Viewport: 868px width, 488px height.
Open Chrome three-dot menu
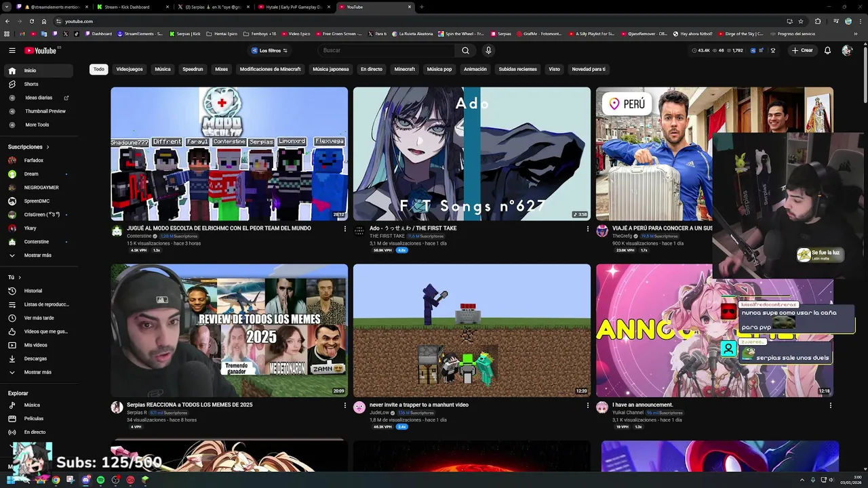point(860,21)
